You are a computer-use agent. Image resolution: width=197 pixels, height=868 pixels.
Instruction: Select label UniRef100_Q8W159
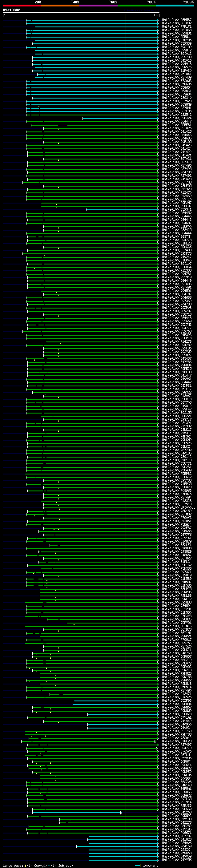[x=176, y=511]
